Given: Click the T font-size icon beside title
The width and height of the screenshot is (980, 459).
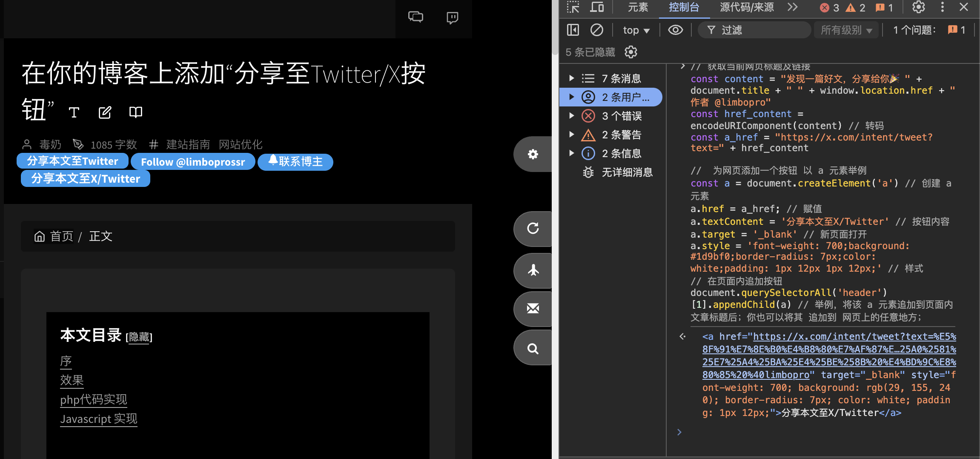Looking at the screenshot, I should pos(74,112).
